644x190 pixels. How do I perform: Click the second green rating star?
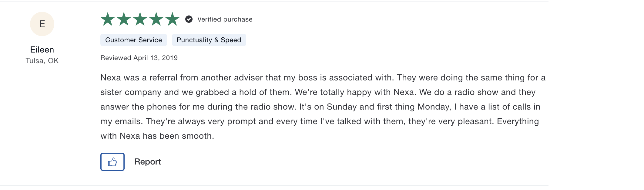(x=124, y=19)
